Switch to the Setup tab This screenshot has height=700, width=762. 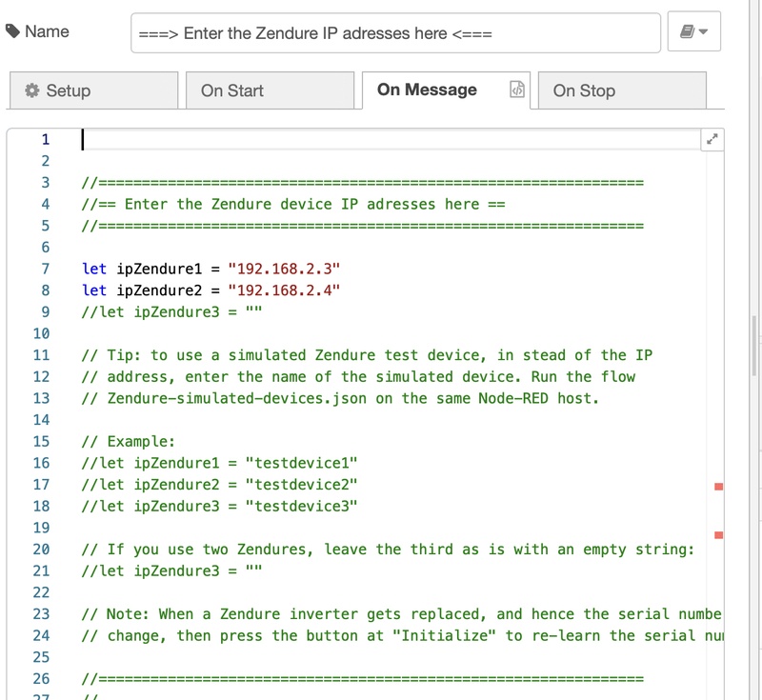pos(93,90)
